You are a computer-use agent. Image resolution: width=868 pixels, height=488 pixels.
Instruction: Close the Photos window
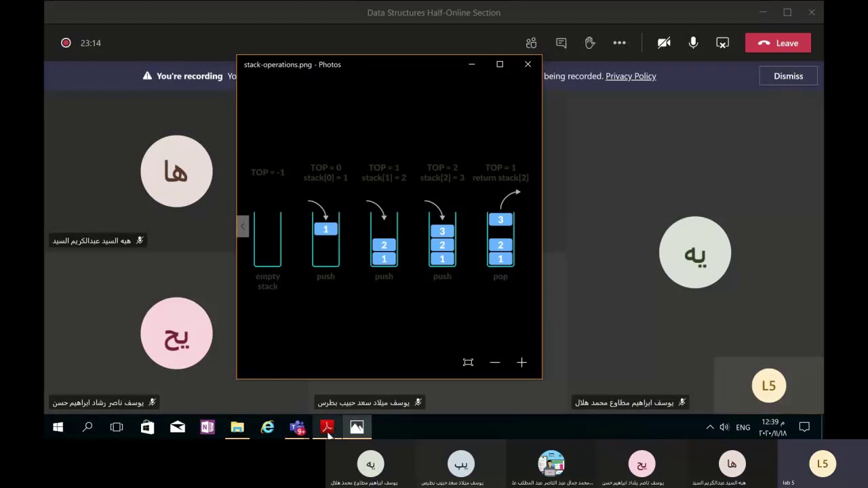tap(528, 64)
